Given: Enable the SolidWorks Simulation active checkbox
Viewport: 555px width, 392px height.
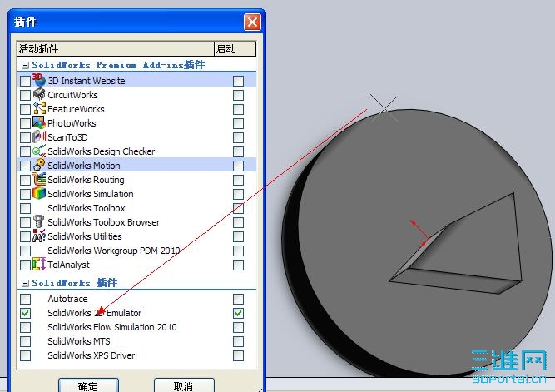Looking at the screenshot, I should (x=25, y=194).
